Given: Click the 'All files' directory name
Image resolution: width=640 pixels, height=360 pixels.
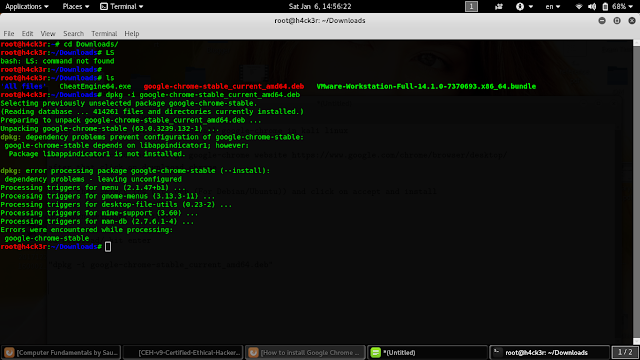Looking at the screenshot, I should click(23, 87).
